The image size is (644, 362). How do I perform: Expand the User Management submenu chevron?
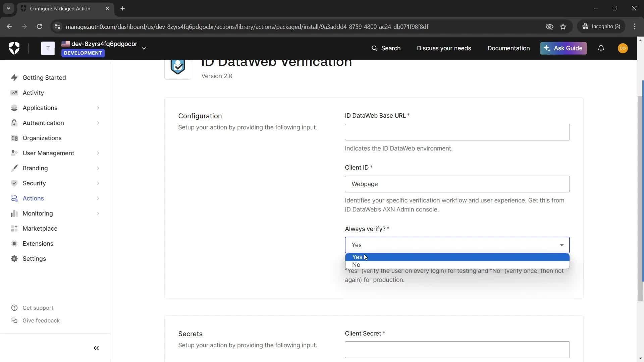tap(98, 153)
